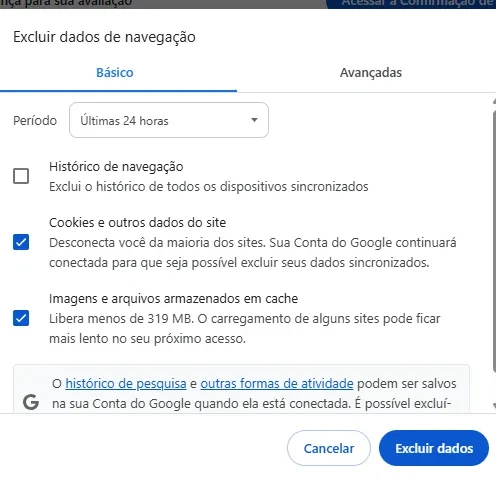
Task: Confirm with the Excluir dados button
Action: 434,448
